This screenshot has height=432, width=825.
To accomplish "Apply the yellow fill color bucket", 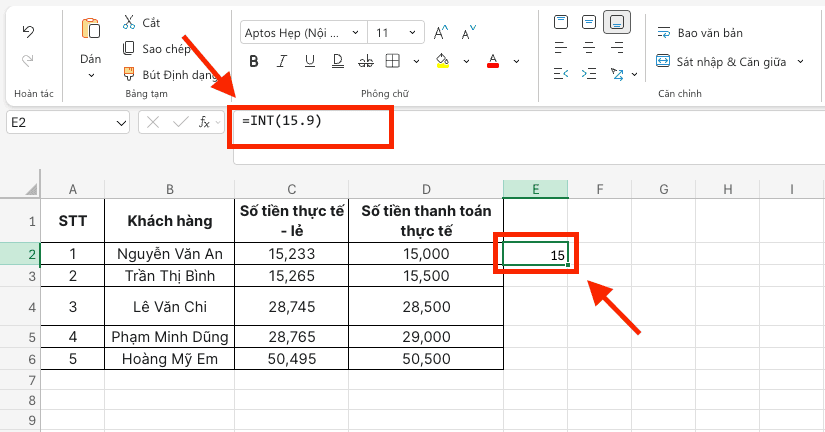I will click(442, 61).
